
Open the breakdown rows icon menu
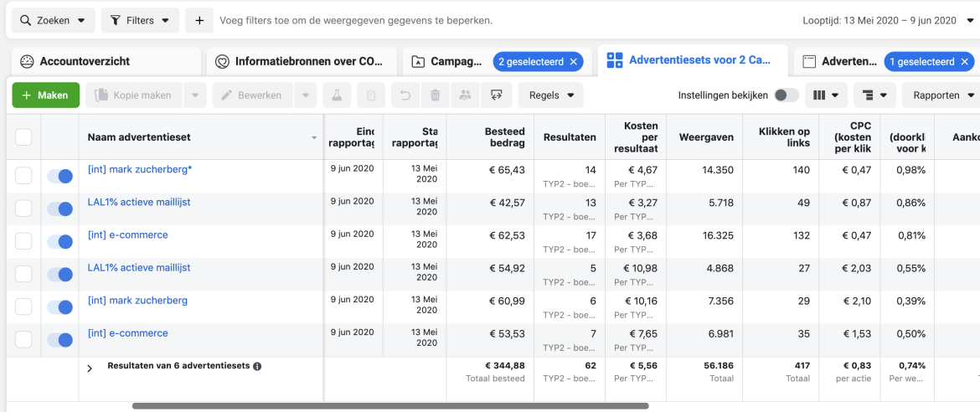874,95
